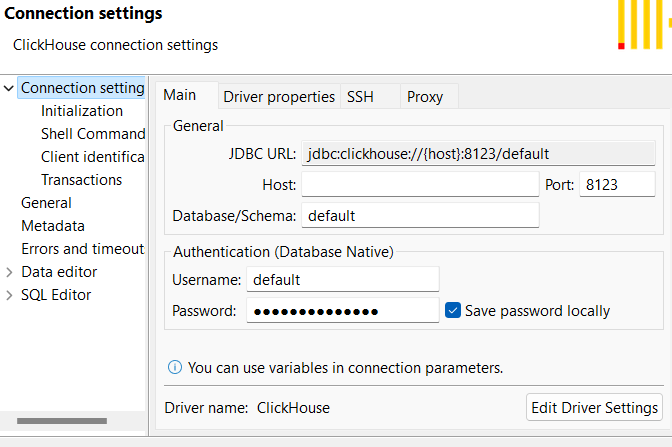672x447 pixels.
Task: Click the horizontal scrollbar under the settings tree
Action: pos(62,421)
